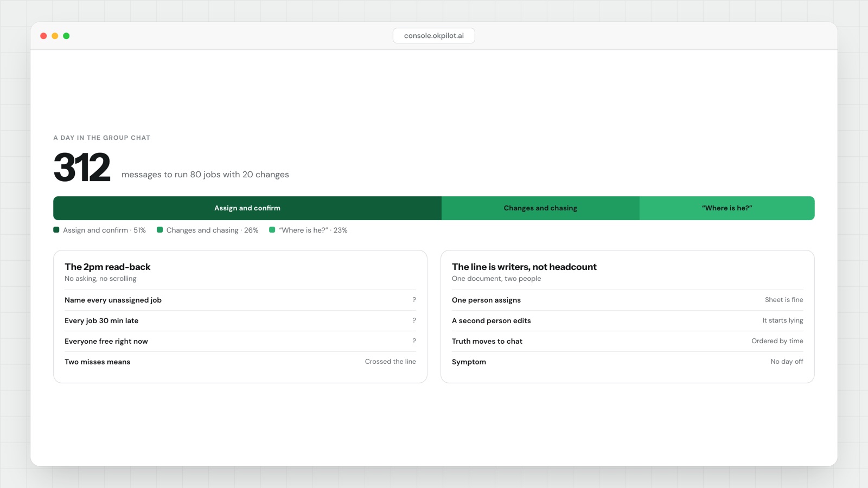Click the Assign and confirm · 51% legend text

pyautogui.click(x=104, y=230)
